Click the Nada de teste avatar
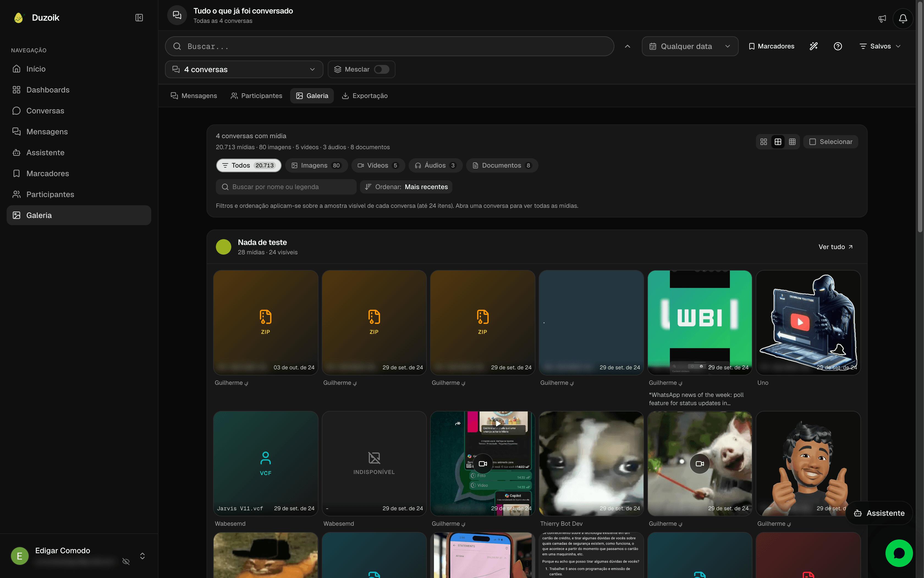Image resolution: width=924 pixels, height=578 pixels. [x=223, y=247]
